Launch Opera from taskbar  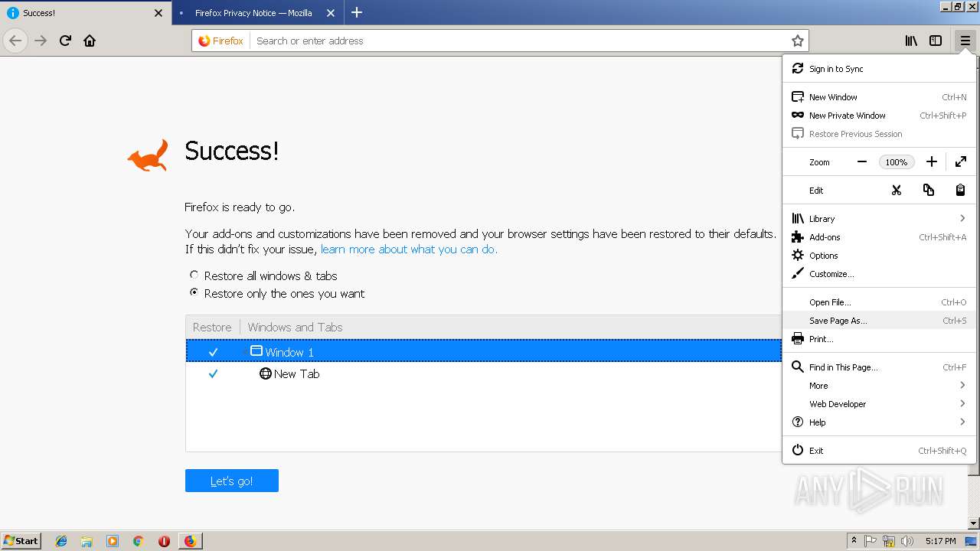(x=164, y=541)
